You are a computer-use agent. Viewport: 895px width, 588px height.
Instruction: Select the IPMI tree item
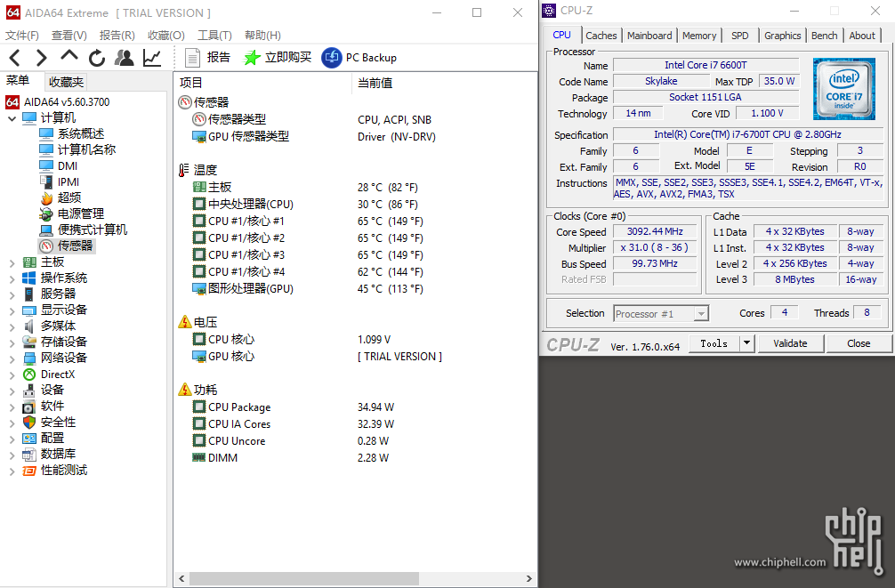click(x=60, y=181)
